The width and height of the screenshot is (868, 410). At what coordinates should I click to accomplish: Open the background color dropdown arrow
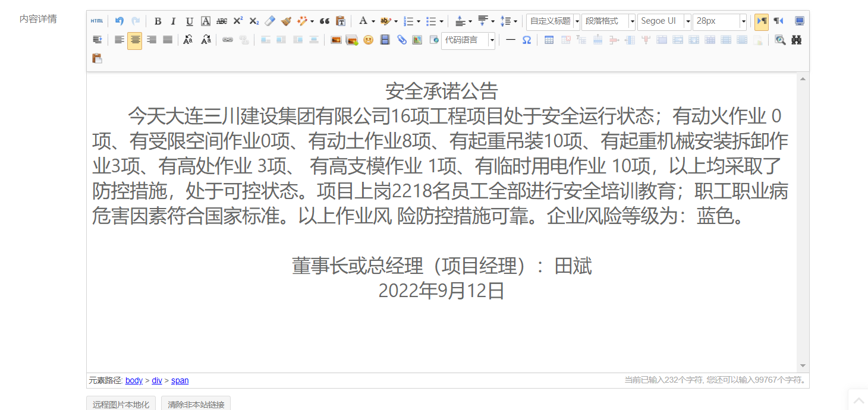pos(396,21)
